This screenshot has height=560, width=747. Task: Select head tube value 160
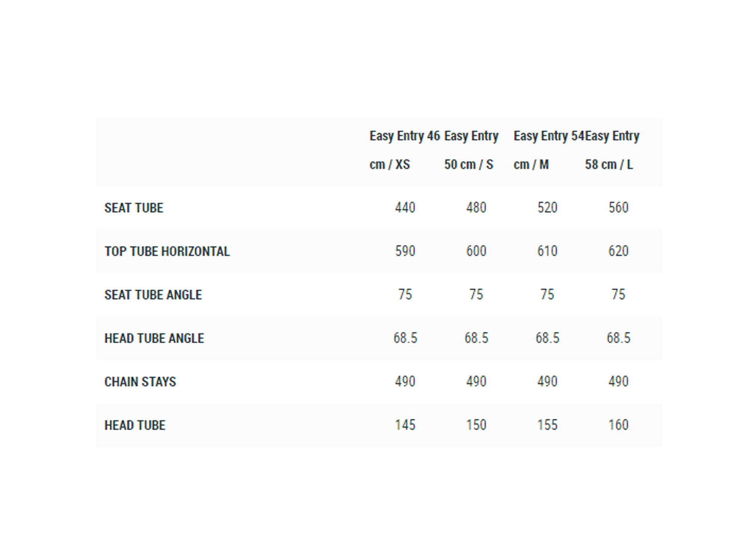pyautogui.click(x=619, y=425)
